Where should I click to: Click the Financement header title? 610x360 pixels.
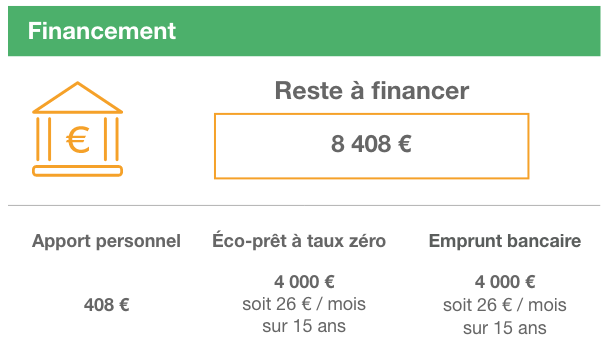point(102,31)
